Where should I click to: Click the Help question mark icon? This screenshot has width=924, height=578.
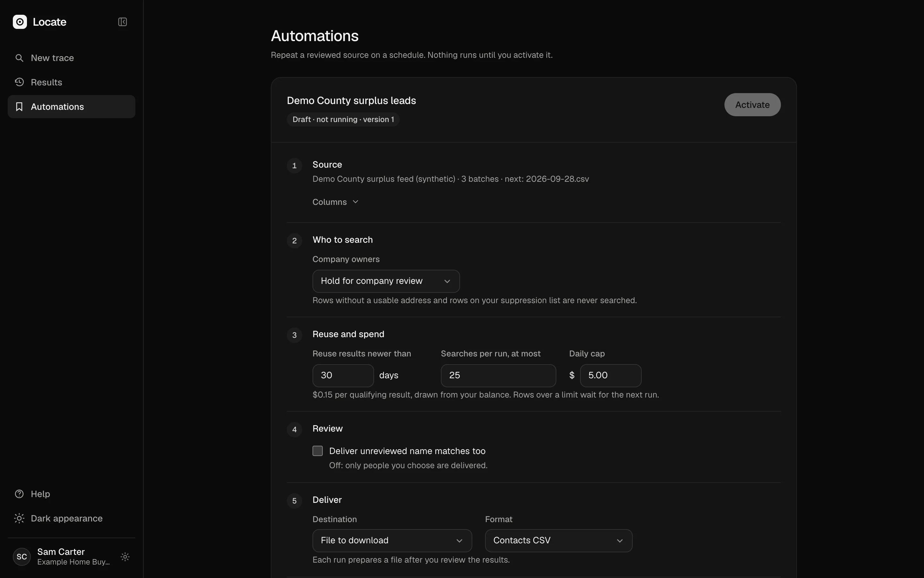[19, 494]
